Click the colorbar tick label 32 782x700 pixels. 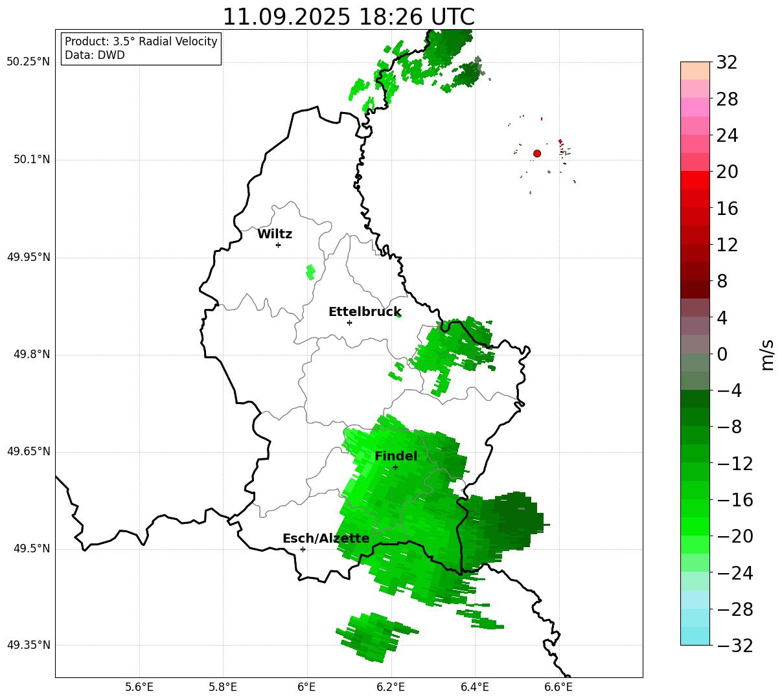pos(727,63)
